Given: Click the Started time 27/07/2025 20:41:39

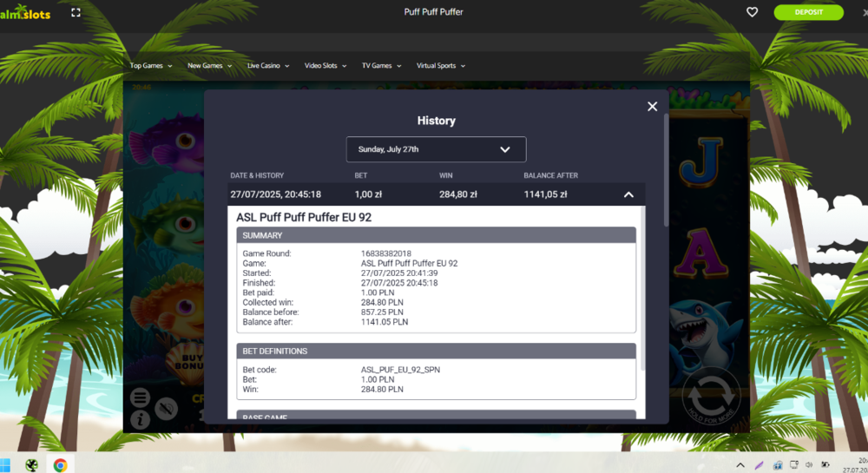Looking at the screenshot, I should 399,273.
